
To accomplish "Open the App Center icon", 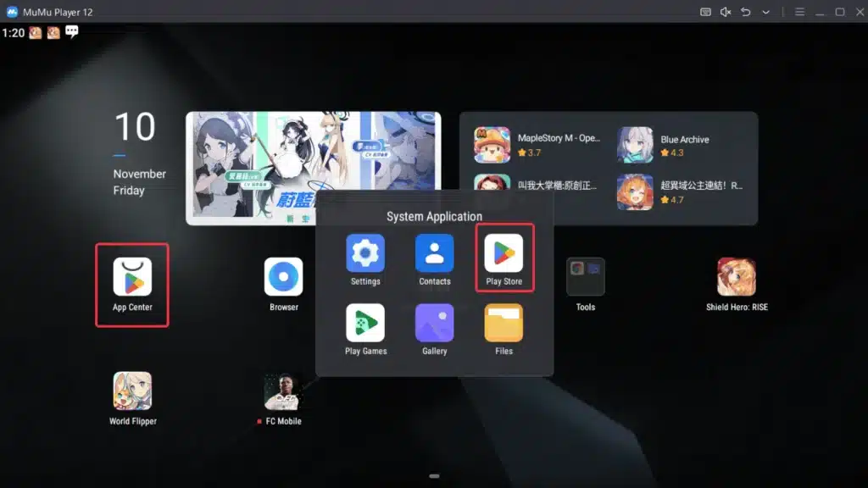I will tap(132, 277).
